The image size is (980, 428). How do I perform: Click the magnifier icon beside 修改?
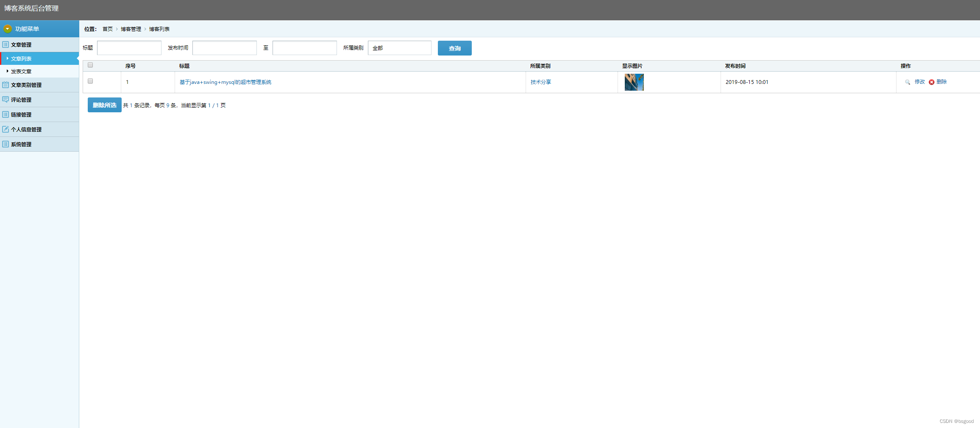click(908, 82)
